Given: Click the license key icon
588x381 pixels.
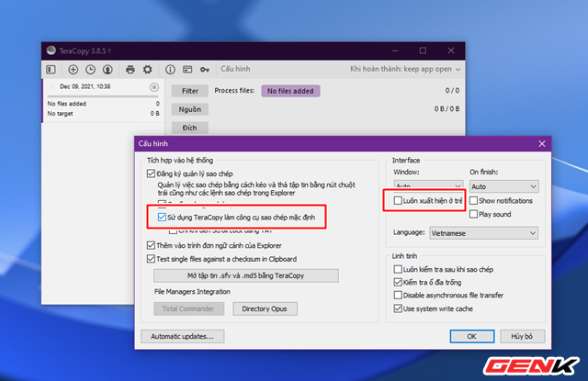Looking at the screenshot, I should tap(205, 69).
